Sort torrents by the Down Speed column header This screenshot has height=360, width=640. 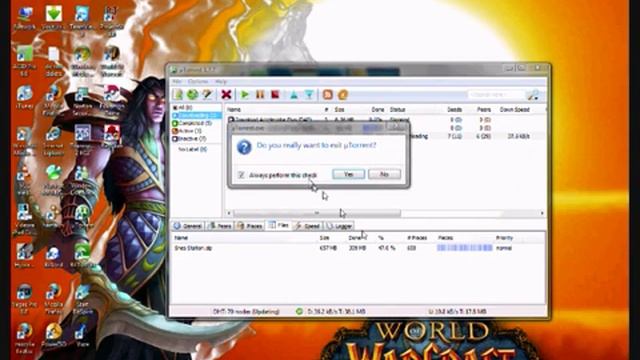pyautogui.click(x=514, y=110)
